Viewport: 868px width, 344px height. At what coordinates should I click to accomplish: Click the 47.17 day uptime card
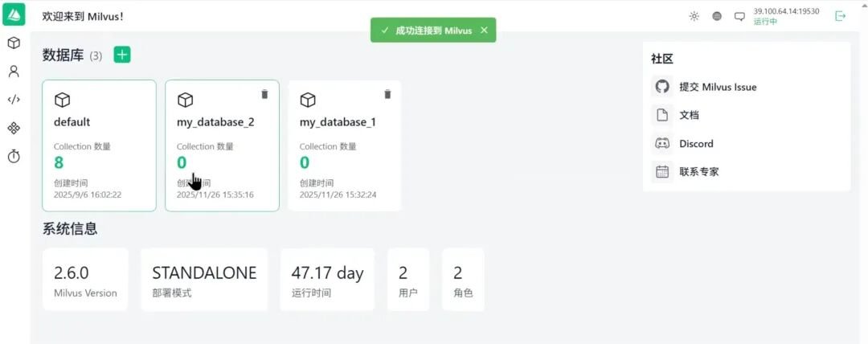tap(327, 280)
